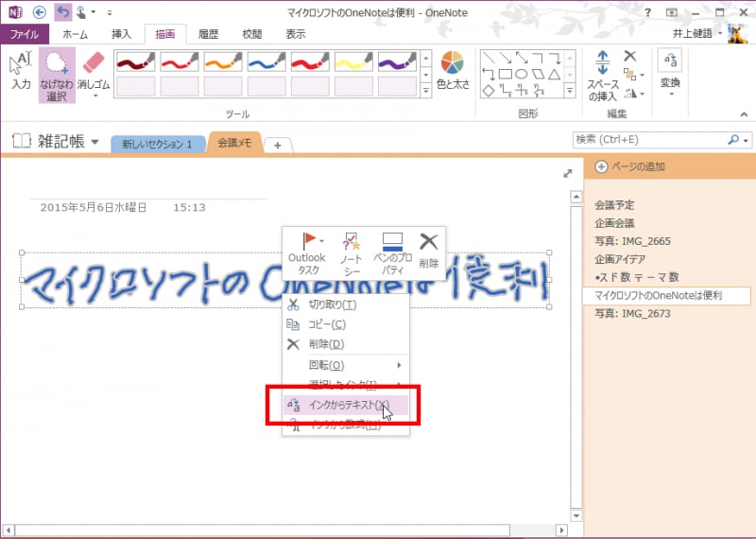Select the triangle shape
This screenshot has height=539, width=756.
pyautogui.click(x=555, y=75)
